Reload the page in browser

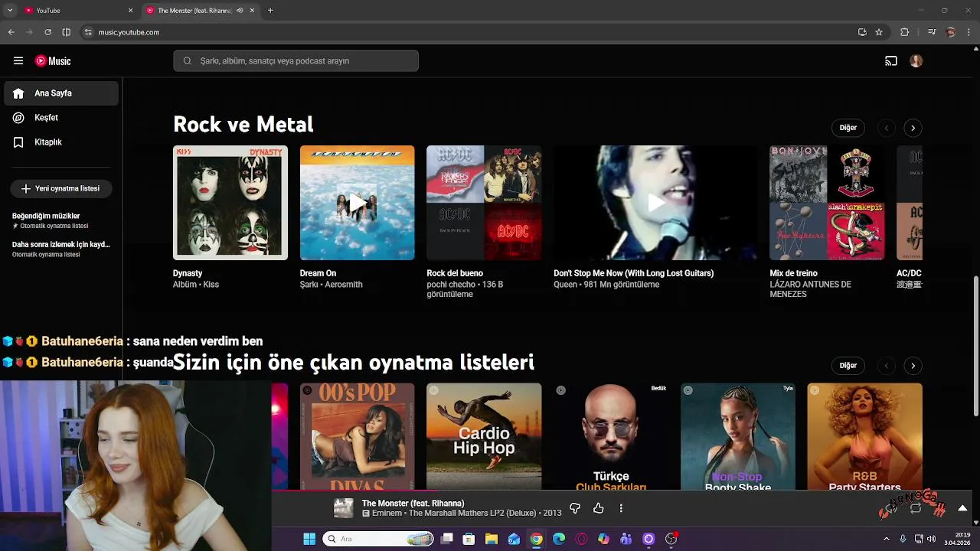pos(47,32)
